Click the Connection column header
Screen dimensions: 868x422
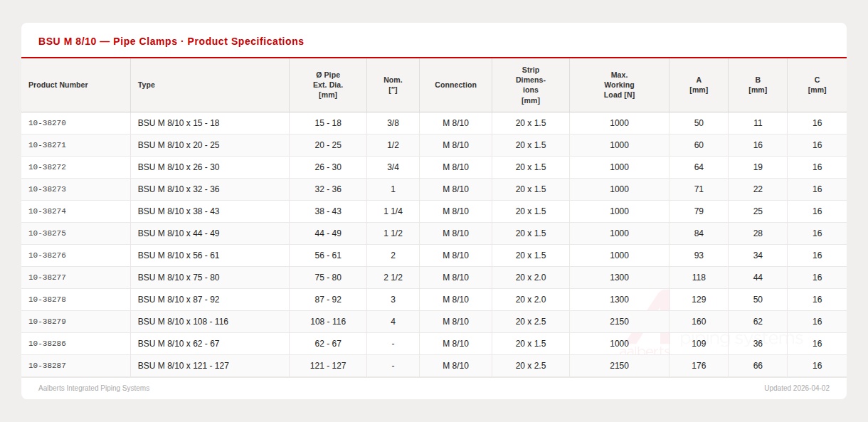click(x=455, y=85)
